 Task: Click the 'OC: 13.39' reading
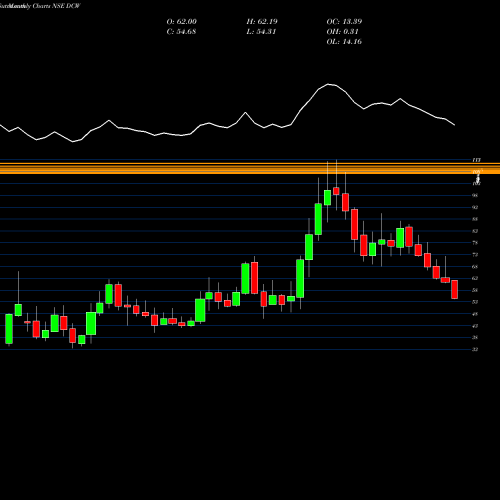click(x=344, y=22)
